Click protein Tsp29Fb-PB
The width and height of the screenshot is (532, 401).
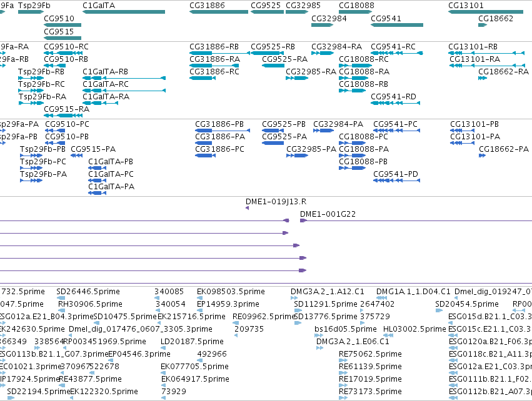pos(31,156)
